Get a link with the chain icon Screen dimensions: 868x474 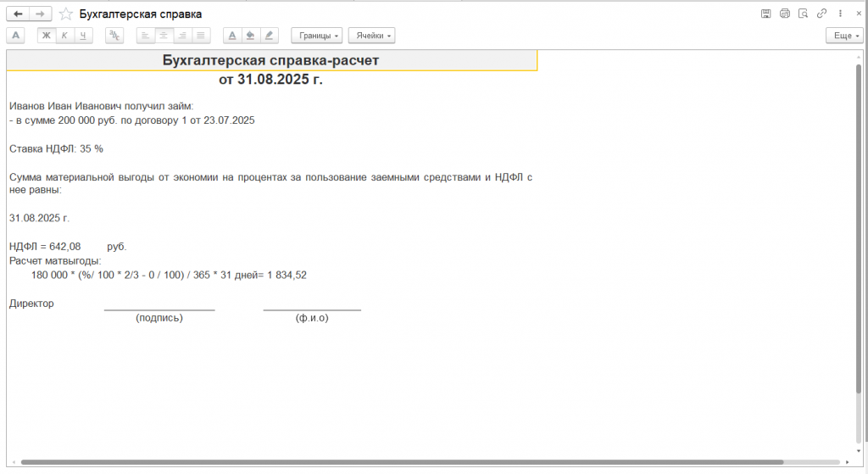[822, 14]
